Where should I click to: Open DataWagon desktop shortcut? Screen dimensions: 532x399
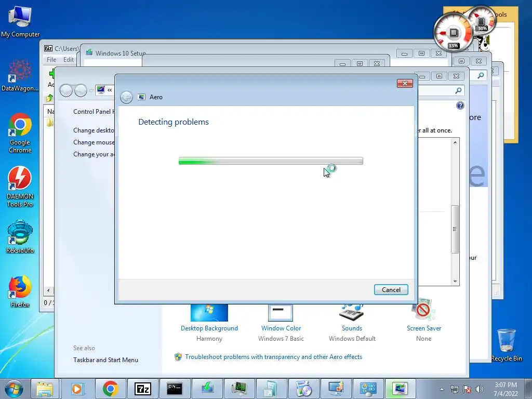pyautogui.click(x=20, y=76)
